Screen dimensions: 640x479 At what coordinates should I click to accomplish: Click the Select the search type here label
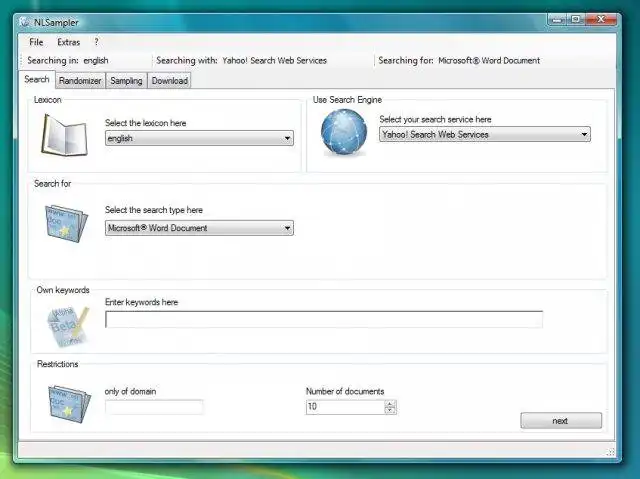click(x=154, y=210)
